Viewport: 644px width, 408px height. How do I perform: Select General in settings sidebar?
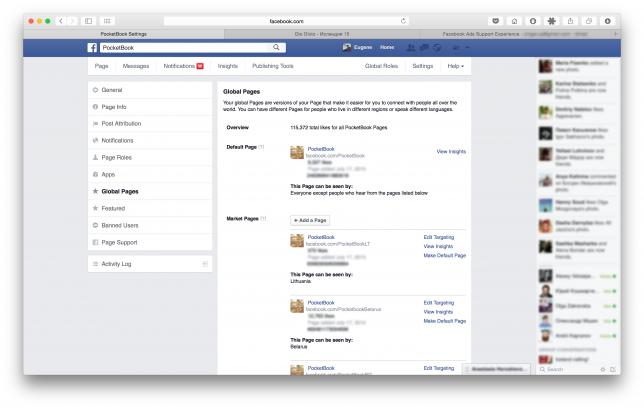click(150, 90)
